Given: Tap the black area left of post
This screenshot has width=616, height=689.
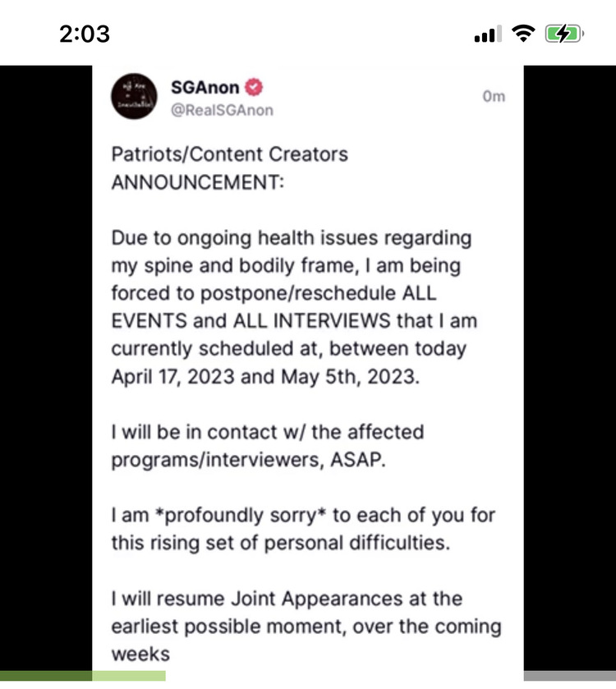Looking at the screenshot, I should (46, 368).
